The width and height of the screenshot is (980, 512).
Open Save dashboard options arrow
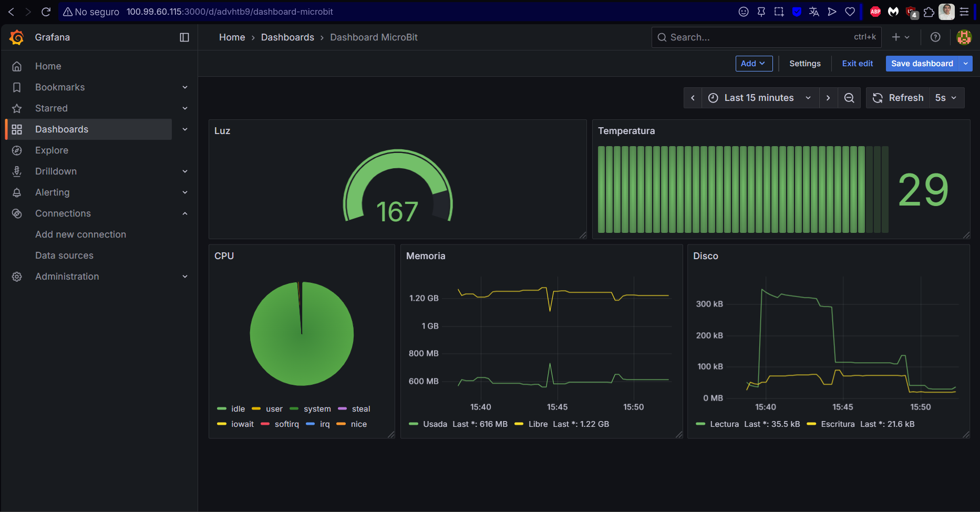click(966, 64)
